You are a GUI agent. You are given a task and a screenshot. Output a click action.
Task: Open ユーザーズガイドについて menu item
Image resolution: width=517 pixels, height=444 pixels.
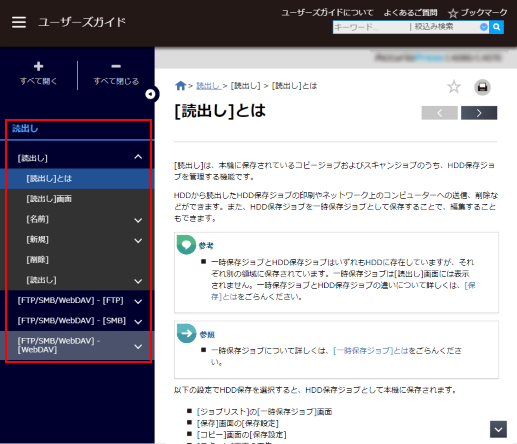coord(328,13)
